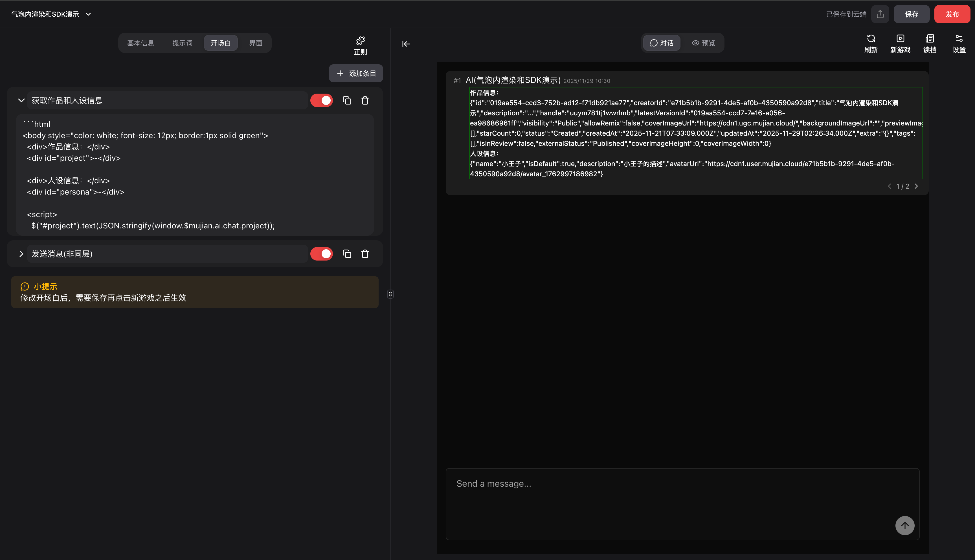975x560 pixels.
Task: Click the 发布 publish button
Action: pos(952,14)
